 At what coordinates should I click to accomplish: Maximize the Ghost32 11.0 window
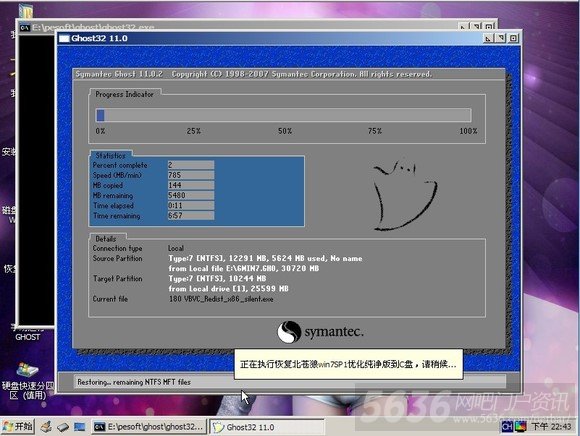point(501,38)
